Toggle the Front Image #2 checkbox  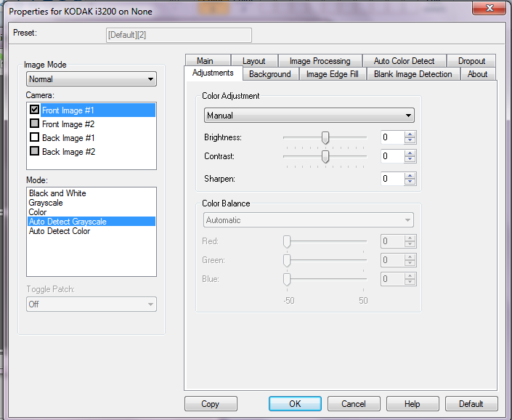pos(34,124)
